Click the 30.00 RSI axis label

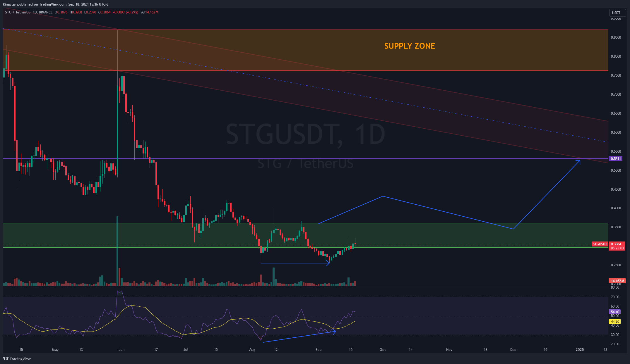tap(615, 335)
